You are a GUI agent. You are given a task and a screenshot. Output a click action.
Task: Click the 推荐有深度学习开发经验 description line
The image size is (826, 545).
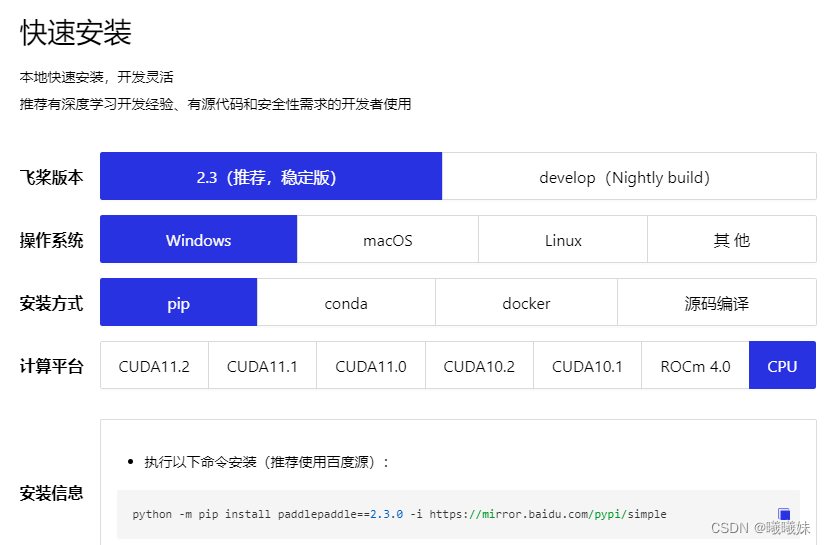coord(215,104)
